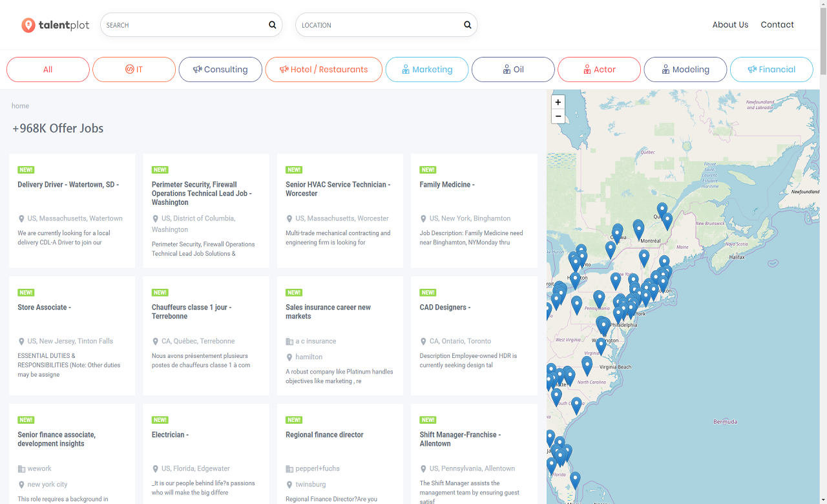
Task: Click NEW badge on Delivery Driver card
Action: [x=26, y=170]
